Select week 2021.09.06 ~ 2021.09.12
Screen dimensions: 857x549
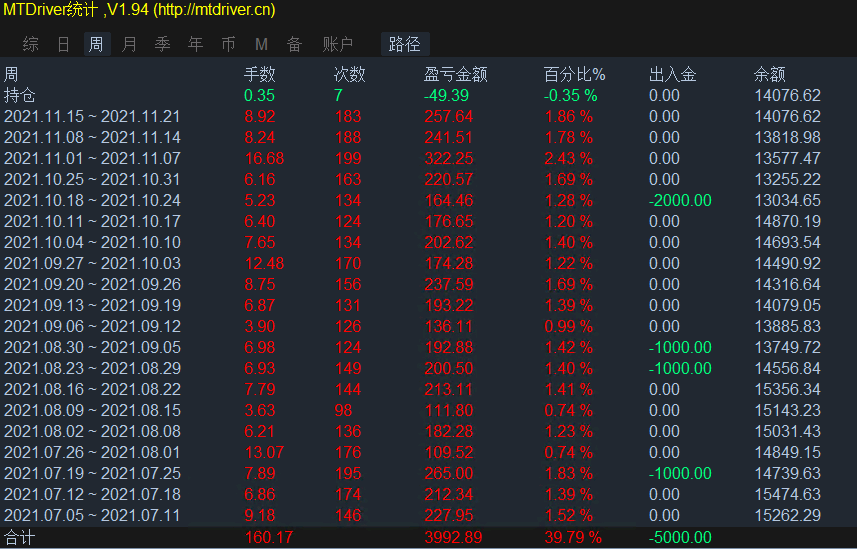(92, 326)
